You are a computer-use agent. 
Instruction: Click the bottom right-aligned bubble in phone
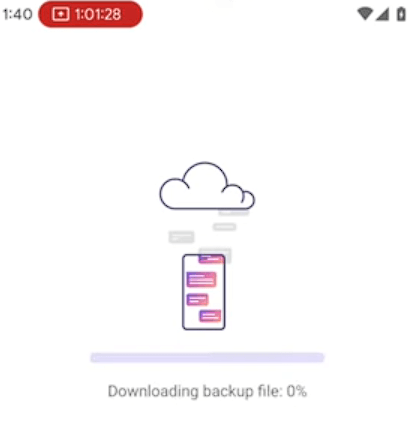[210, 316]
